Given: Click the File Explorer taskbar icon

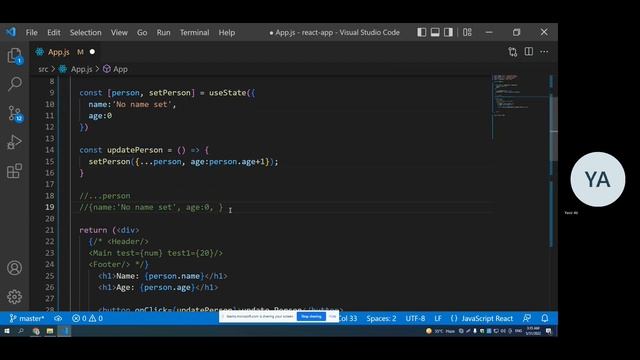Looking at the screenshot, I should pyautogui.click(x=50, y=331).
